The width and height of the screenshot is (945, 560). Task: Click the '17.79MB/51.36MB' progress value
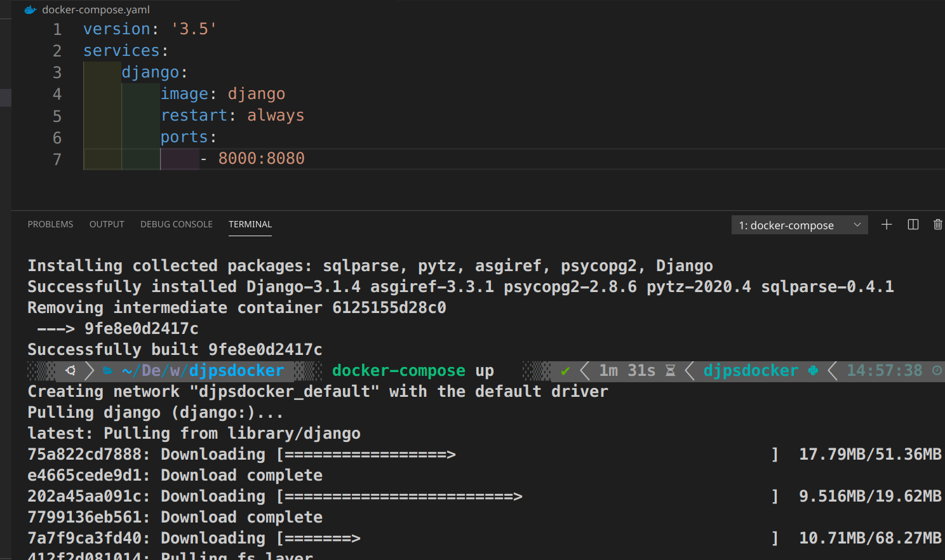870,455
